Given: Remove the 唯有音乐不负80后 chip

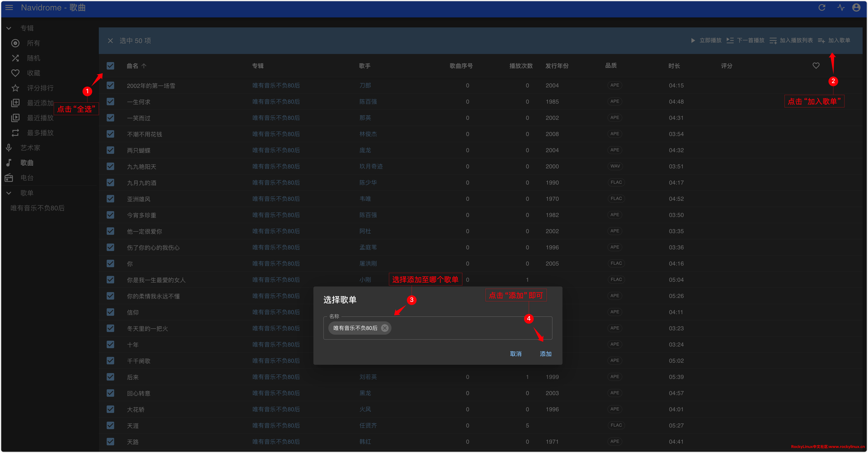Looking at the screenshot, I should pyautogui.click(x=384, y=328).
